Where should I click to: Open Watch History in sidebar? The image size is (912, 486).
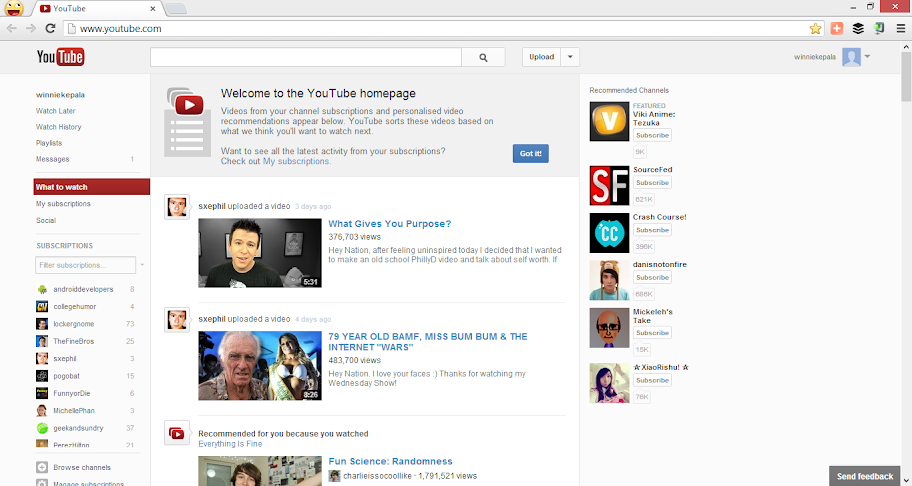point(59,127)
